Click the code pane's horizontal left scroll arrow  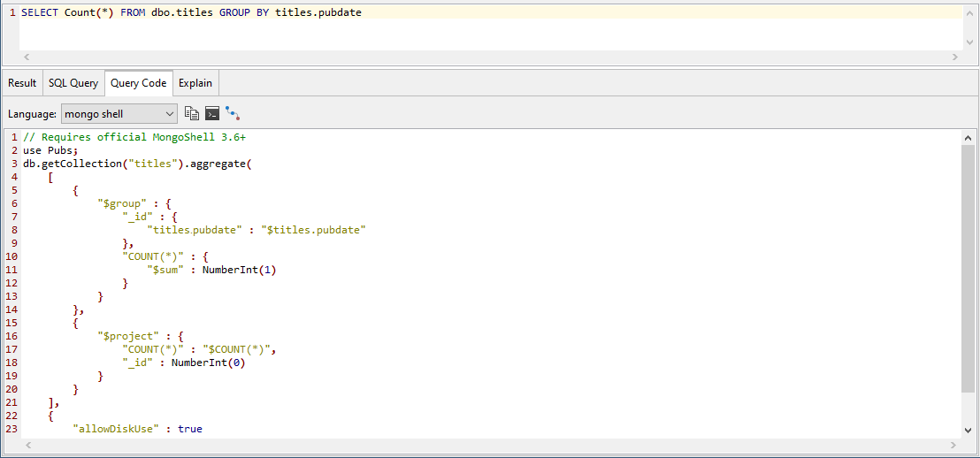(x=27, y=445)
